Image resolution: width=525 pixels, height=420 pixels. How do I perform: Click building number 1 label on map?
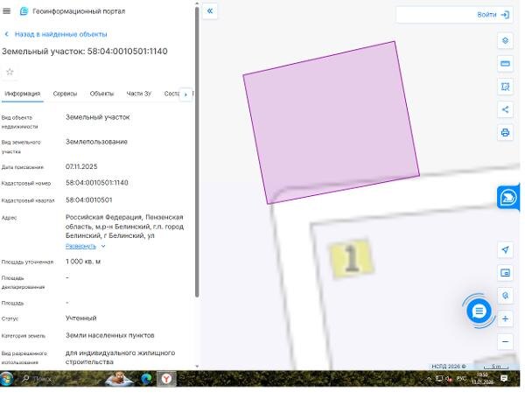point(351,258)
